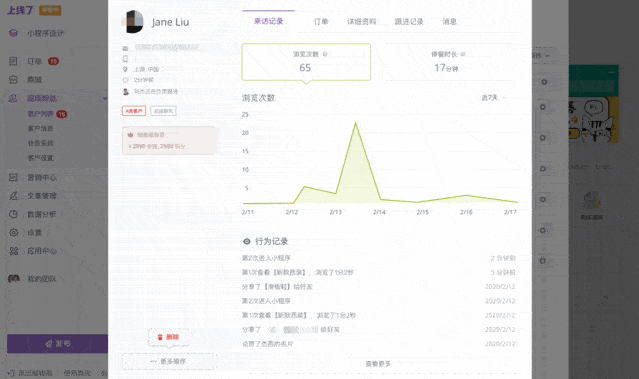Click the crown icon on membership card

[130, 134]
